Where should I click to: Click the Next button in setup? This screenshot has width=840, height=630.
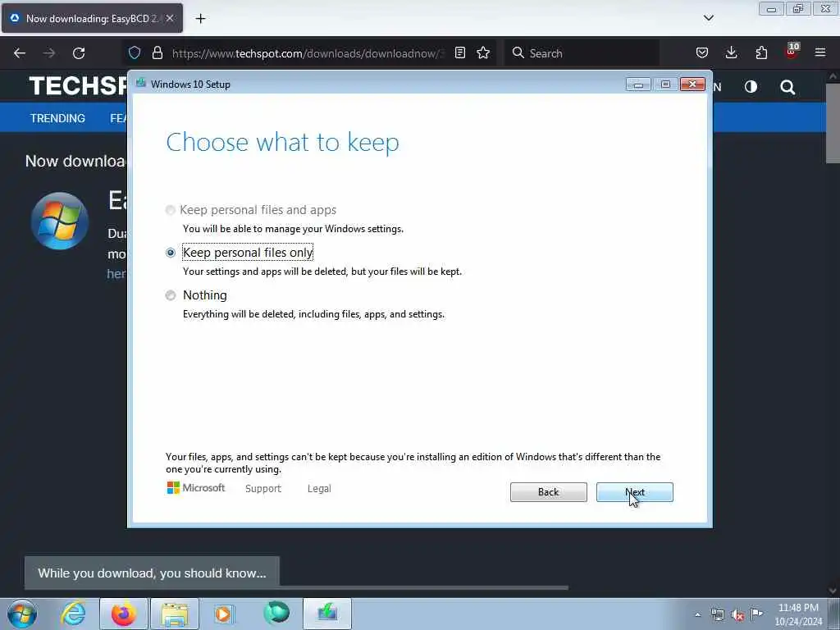tap(634, 492)
